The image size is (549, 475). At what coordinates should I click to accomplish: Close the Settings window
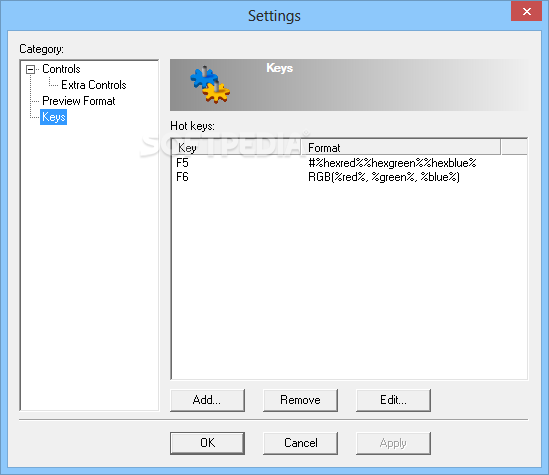click(526, 12)
